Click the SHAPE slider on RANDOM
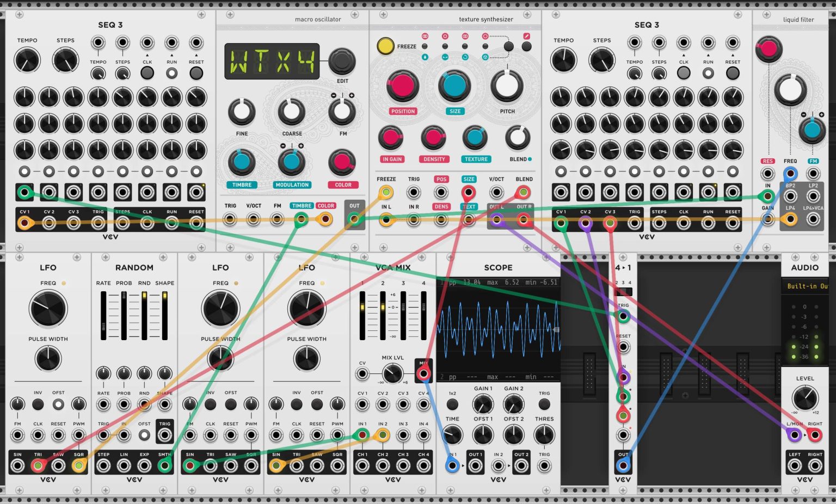Screen dimensions: 836x504 pos(164,315)
